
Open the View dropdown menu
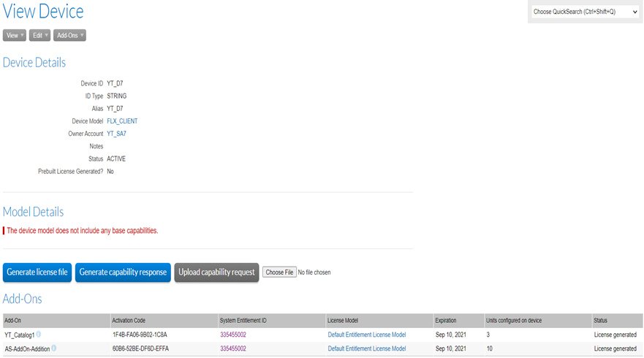15,35
